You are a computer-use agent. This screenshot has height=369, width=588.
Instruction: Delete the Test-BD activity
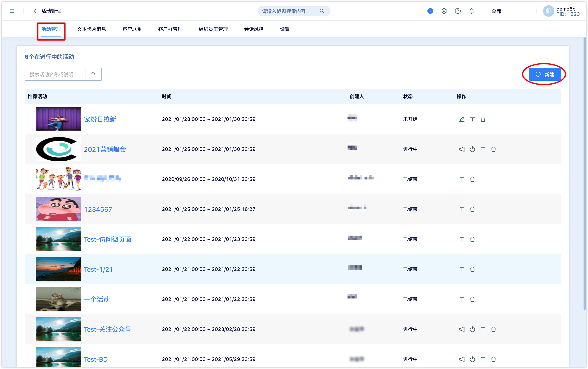(493, 359)
